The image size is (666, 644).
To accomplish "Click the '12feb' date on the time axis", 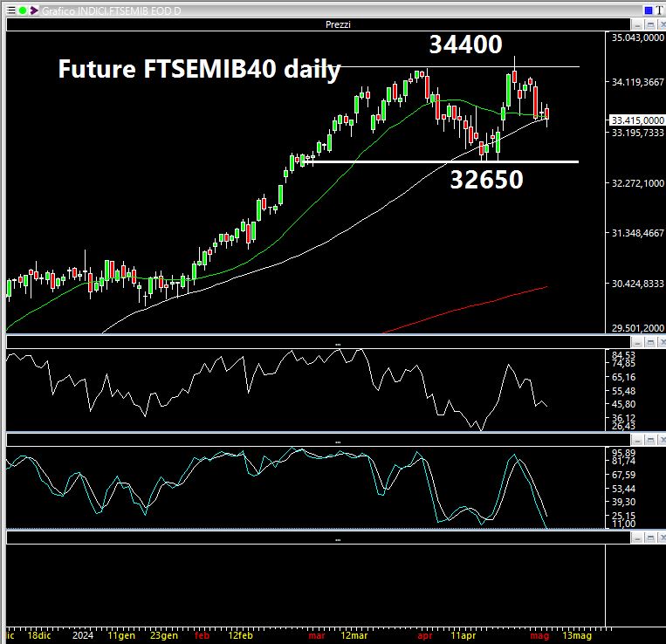I will (240, 635).
